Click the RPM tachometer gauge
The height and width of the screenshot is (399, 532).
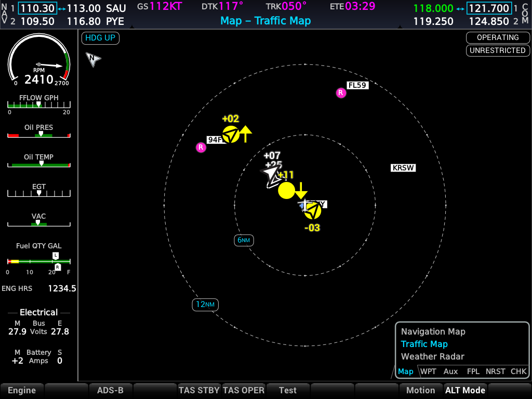pos(39,60)
